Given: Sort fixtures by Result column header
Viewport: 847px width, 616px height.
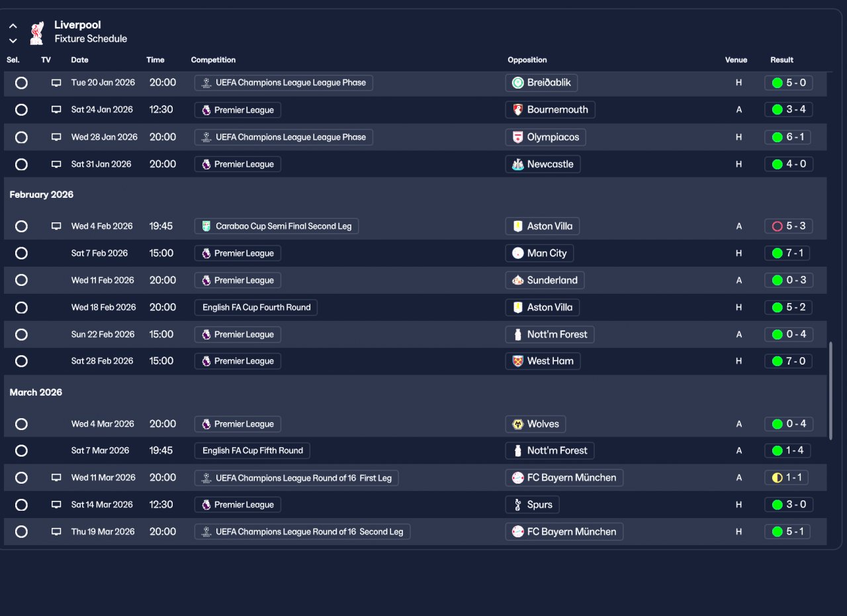Looking at the screenshot, I should click(781, 60).
